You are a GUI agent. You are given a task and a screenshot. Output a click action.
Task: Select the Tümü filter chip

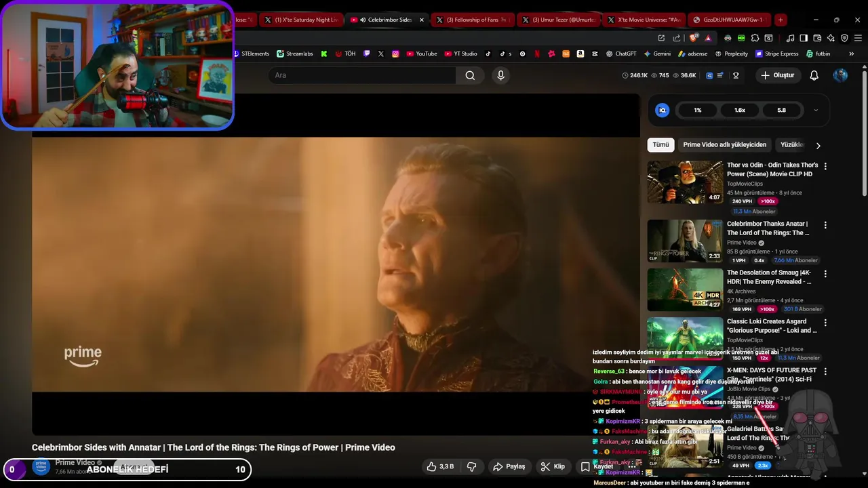[x=660, y=145]
